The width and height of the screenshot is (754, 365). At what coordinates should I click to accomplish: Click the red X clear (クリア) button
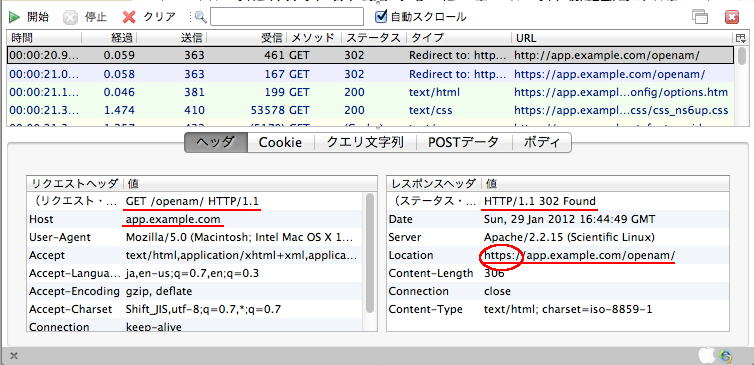click(149, 17)
